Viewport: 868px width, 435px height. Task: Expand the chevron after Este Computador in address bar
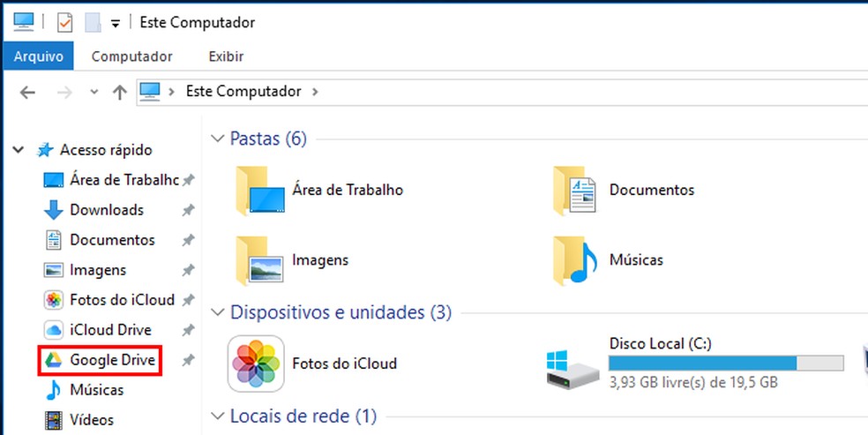click(x=315, y=91)
